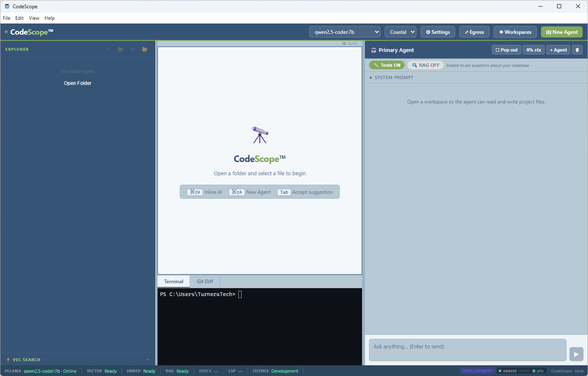
Task: Click the Inline AI shortcut hint
Action: point(205,192)
